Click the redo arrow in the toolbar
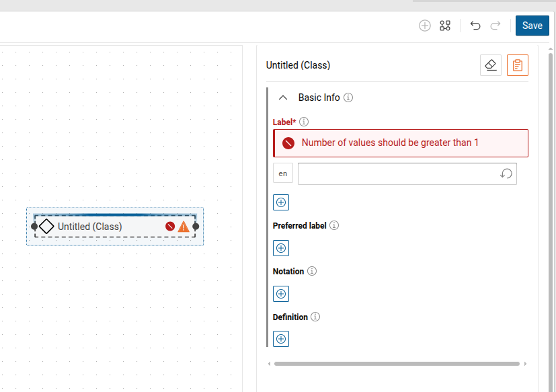 tap(495, 26)
